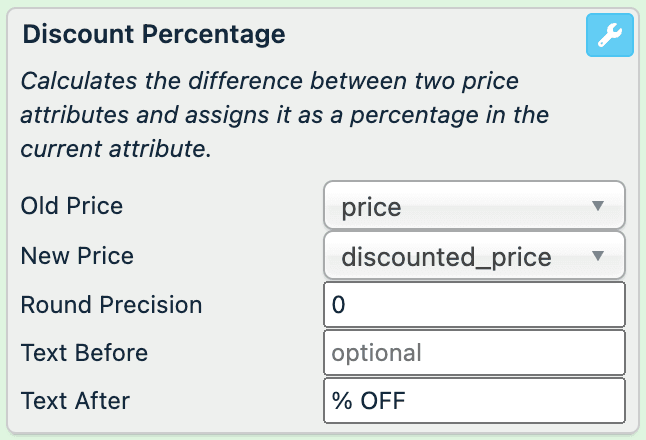646x440 pixels.
Task: Click the New Price label
Action: (77, 255)
